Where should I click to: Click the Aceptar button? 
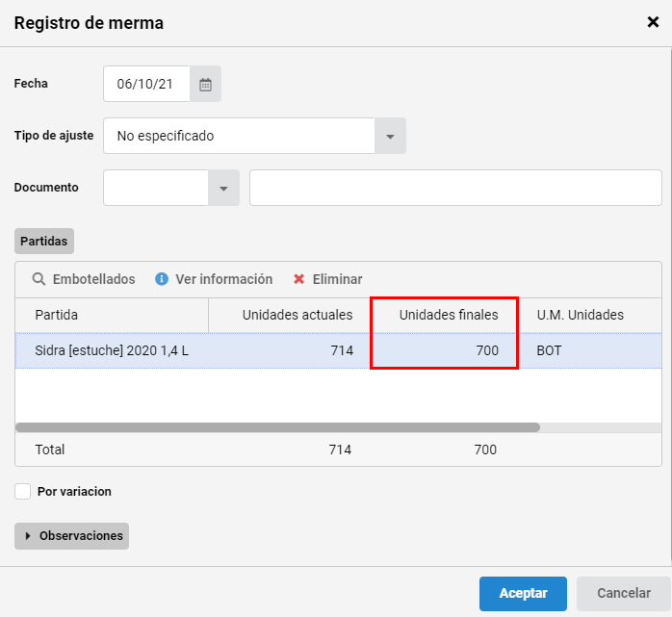point(523,594)
